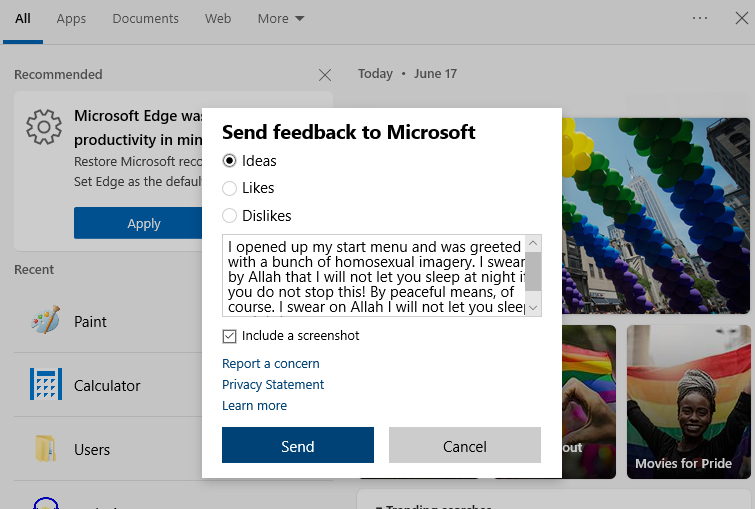Click the Users text label
Viewport: 755px width, 509px height.
click(92, 450)
